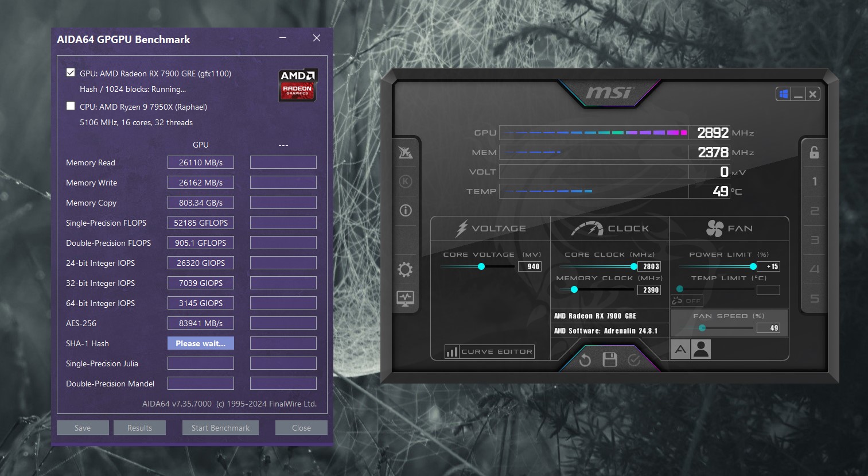
Task: Click the 'AMD Radeon RX 7900 GRE' label in Afterburner
Action: click(595, 316)
